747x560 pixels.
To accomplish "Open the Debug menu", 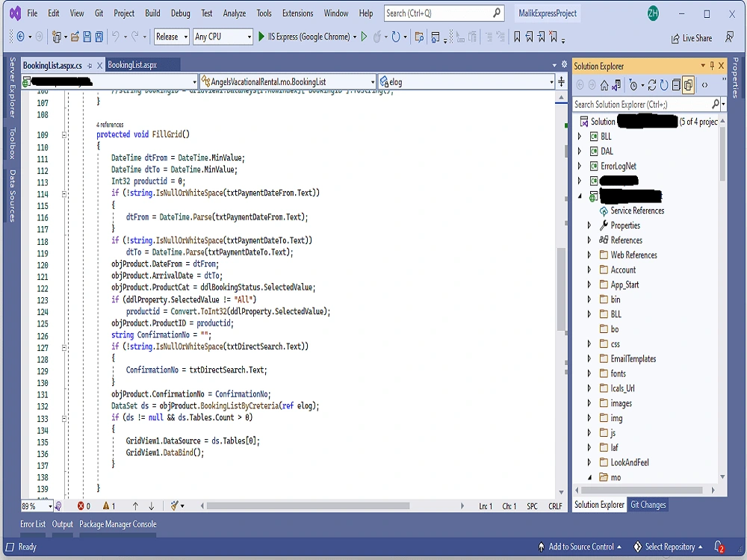I will pyautogui.click(x=181, y=13).
